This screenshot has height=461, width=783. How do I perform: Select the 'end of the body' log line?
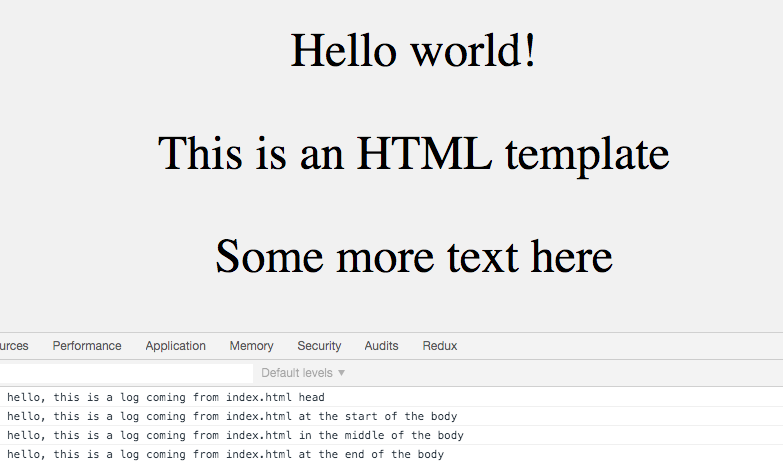(392, 454)
